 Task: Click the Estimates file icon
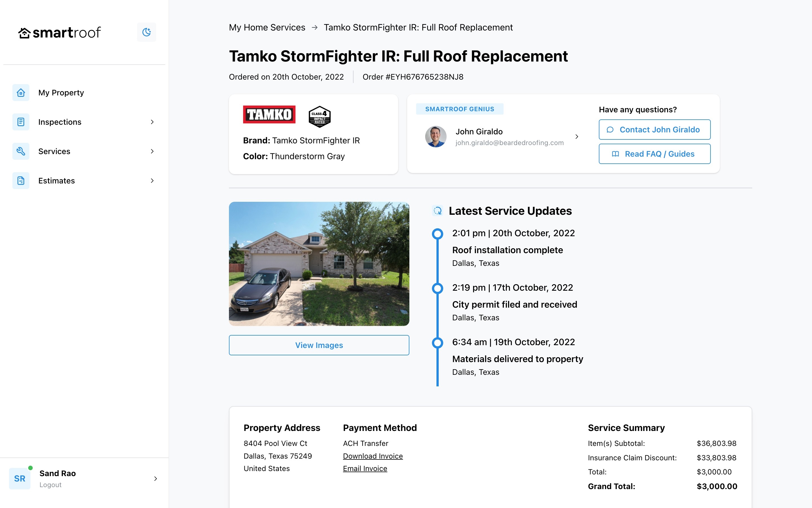click(x=21, y=181)
